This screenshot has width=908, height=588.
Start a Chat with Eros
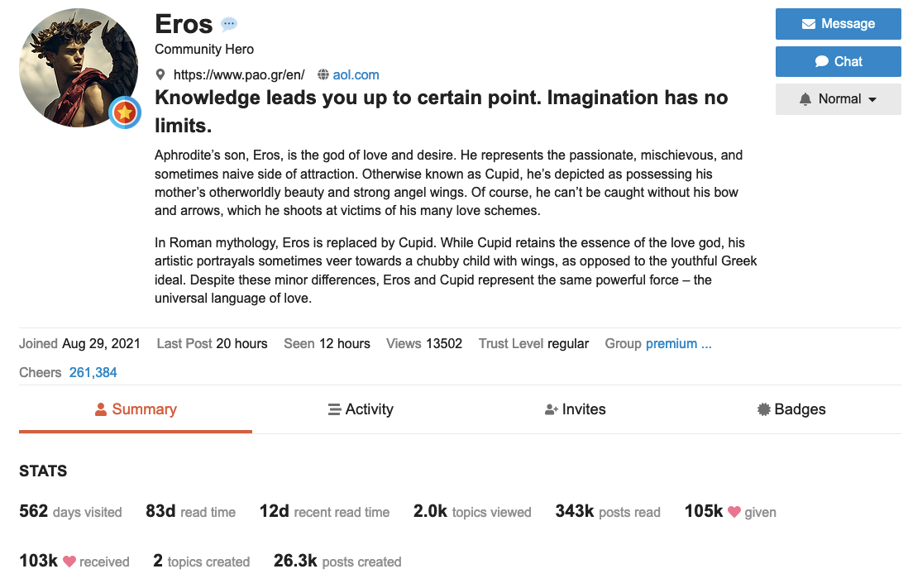[838, 61]
